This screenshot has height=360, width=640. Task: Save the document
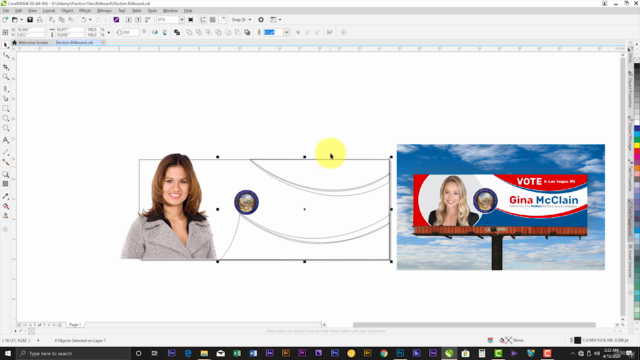tap(30, 20)
